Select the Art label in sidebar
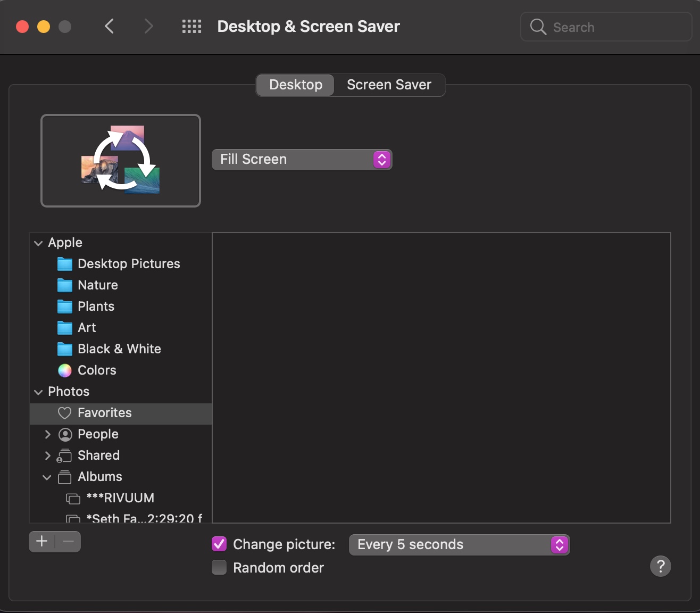The width and height of the screenshot is (700, 613). [x=87, y=328]
